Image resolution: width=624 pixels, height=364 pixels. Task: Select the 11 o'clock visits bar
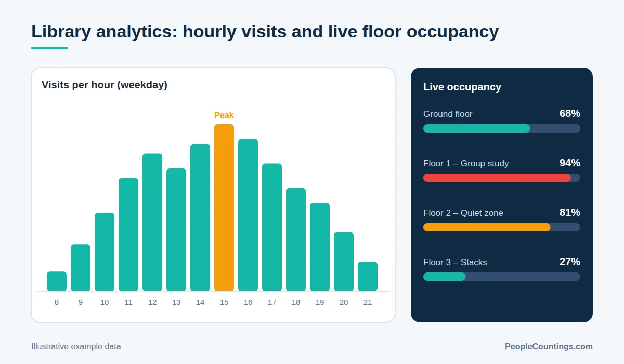click(128, 235)
